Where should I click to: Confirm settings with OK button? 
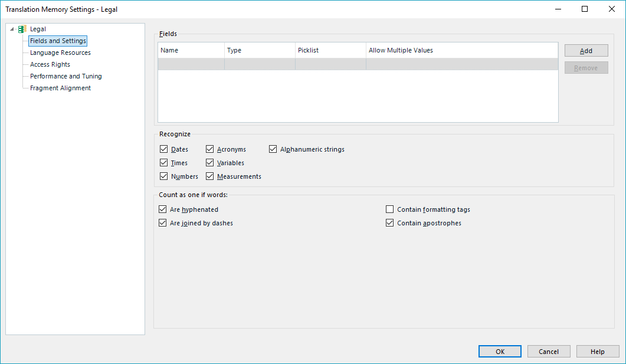click(x=500, y=351)
